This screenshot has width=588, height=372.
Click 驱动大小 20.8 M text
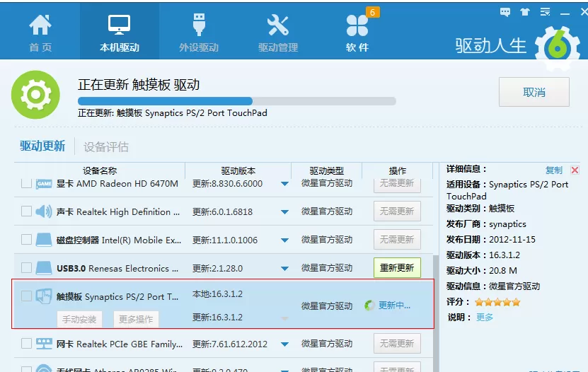(x=481, y=270)
